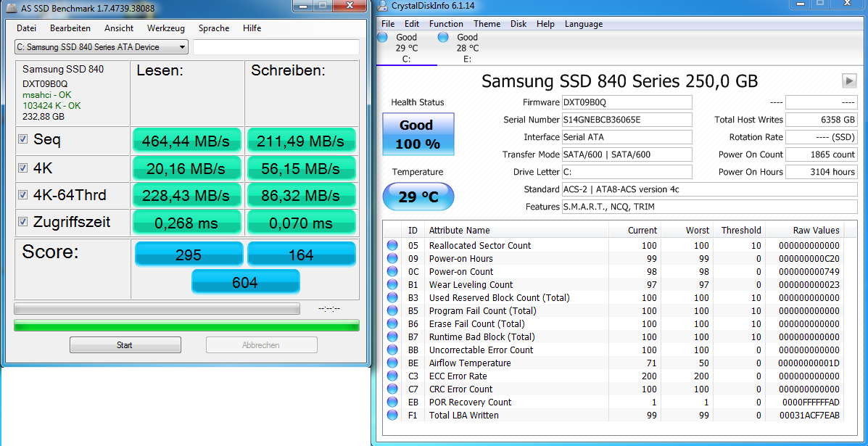
Task: Open the Disk menu
Action: (x=518, y=24)
